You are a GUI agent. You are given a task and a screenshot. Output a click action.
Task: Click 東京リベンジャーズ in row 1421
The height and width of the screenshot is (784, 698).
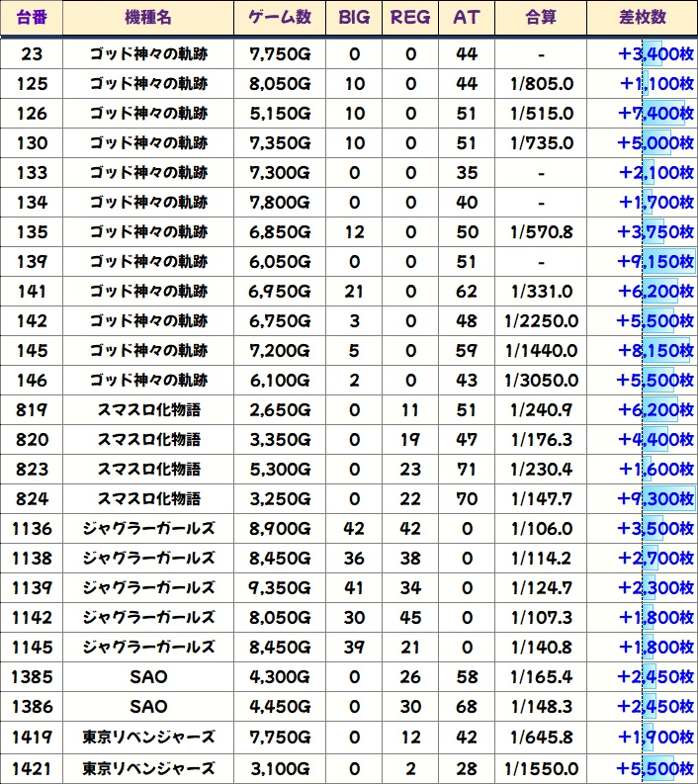click(x=148, y=768)
